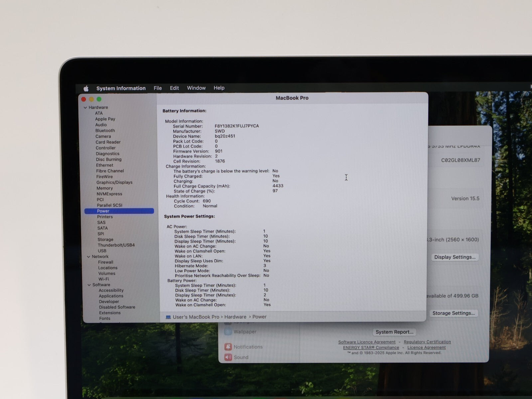The width and height of the screenshot is (532, 399).
Task: Collapse the Network section in sidebar
Action: click(x=88, y=257)
